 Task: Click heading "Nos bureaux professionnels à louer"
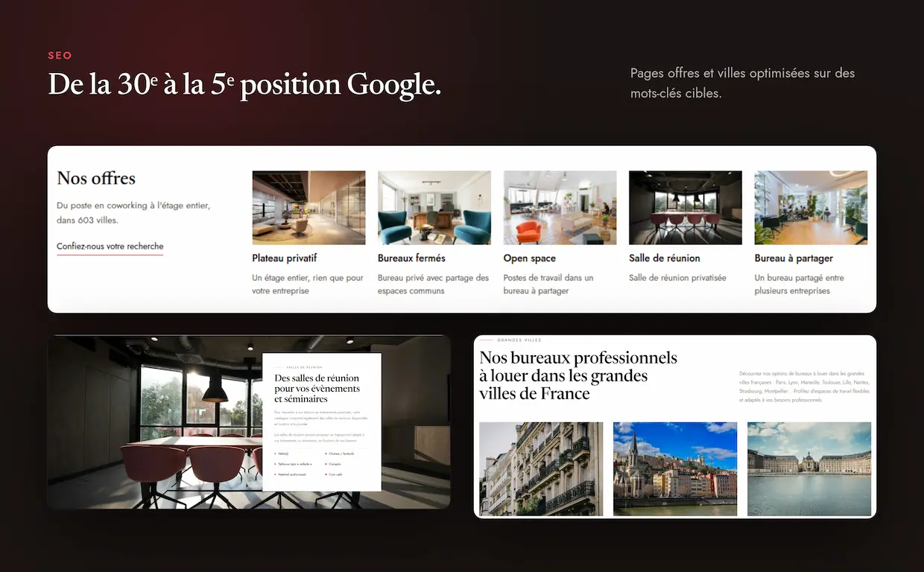578,375
